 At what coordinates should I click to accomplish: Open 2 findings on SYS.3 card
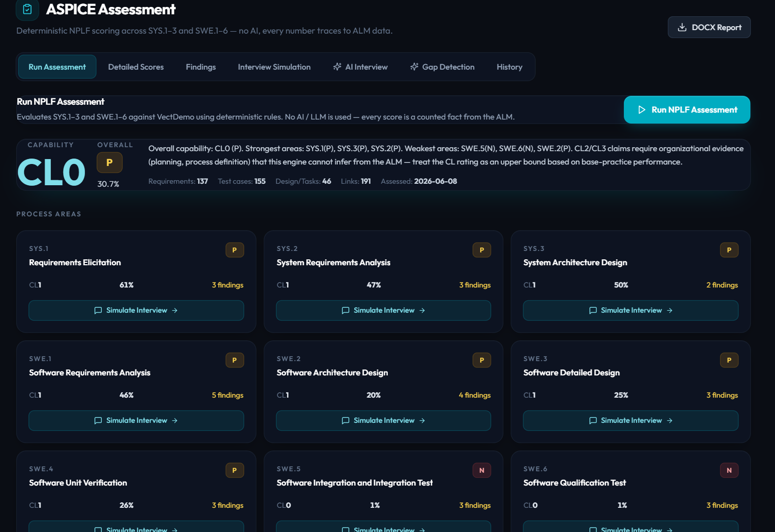click(722, 285)
